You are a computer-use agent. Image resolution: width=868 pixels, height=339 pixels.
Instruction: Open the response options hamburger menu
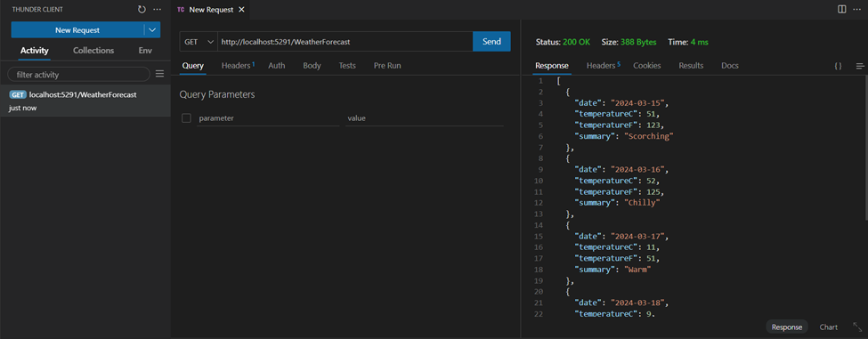point(860,66)
